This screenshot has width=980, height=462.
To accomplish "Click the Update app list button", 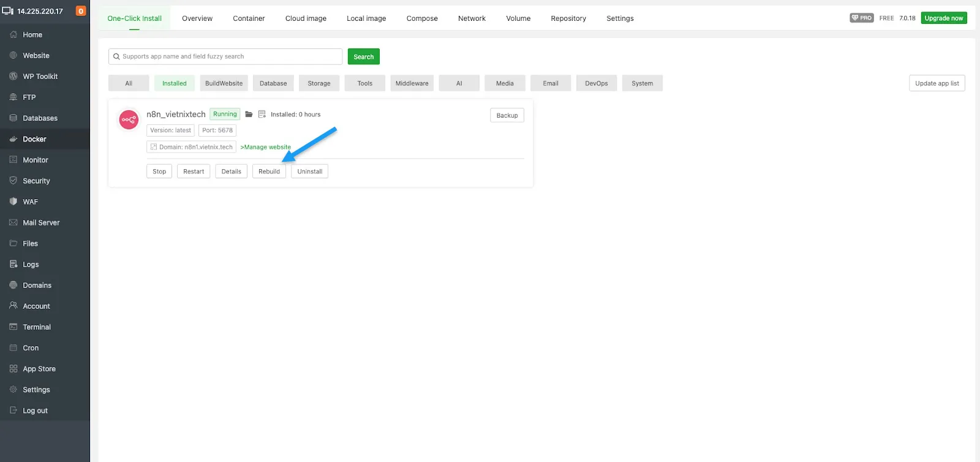I will pyautogui.click(x=937, y=83).
